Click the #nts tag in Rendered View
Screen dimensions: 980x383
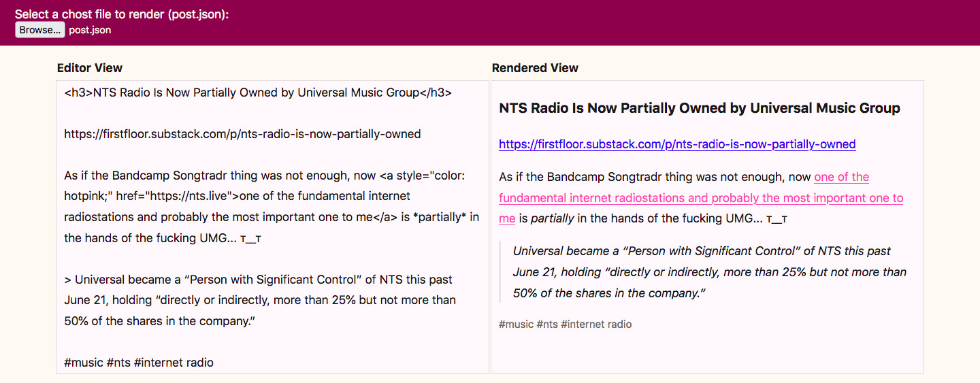pos(547,324)
